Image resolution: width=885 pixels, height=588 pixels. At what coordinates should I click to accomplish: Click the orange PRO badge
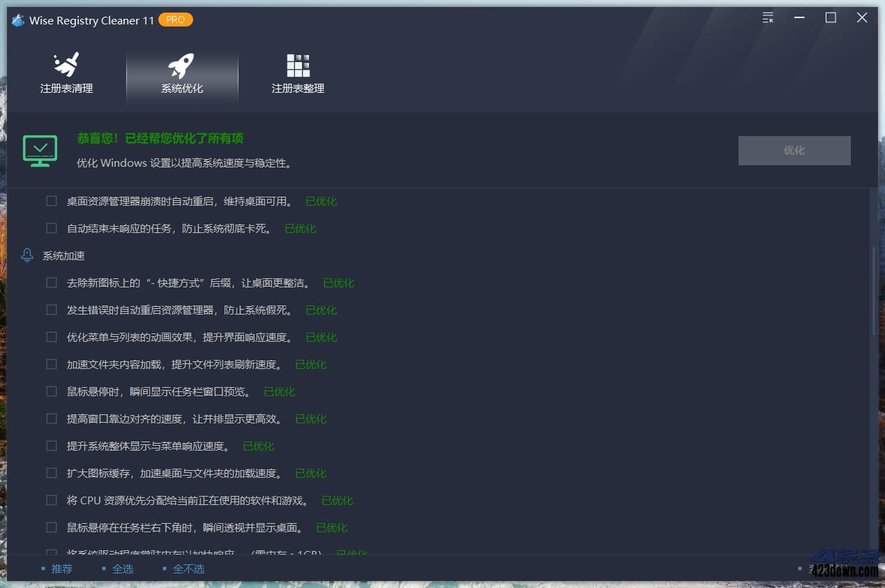(176, 20)
